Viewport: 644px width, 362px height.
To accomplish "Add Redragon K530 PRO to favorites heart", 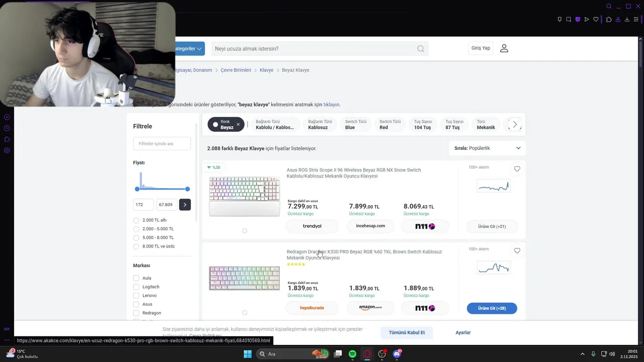I will (x=517, y=251).
